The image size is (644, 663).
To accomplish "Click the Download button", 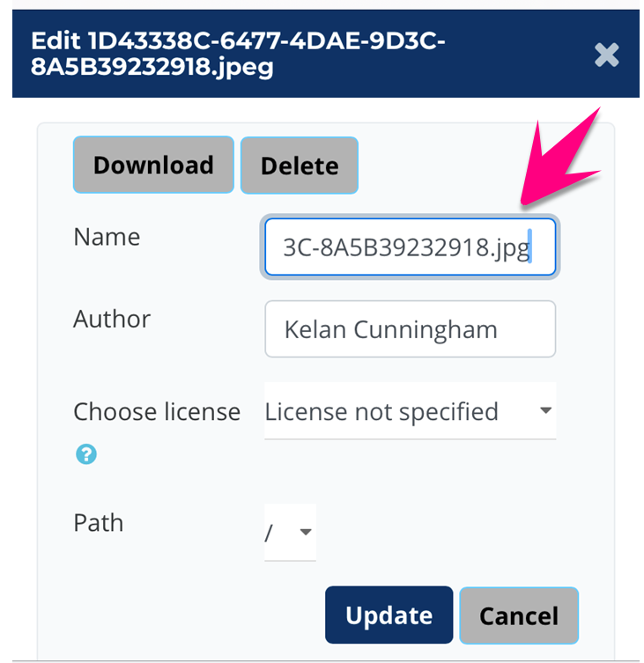I will 153,165.
